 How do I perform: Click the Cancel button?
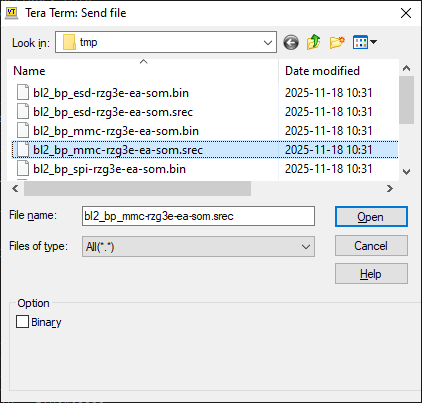(371, 246)
